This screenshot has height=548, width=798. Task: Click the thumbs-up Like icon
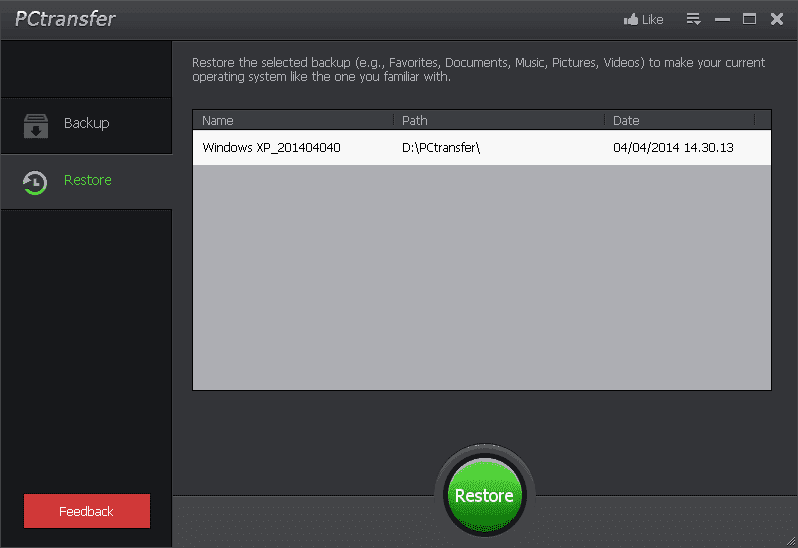coord(630,19)
